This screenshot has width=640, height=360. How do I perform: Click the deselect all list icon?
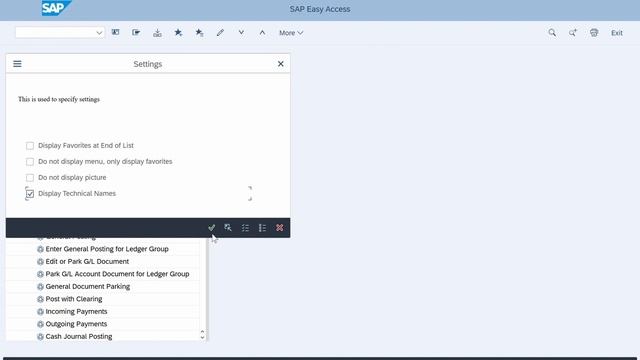(262, 228)
